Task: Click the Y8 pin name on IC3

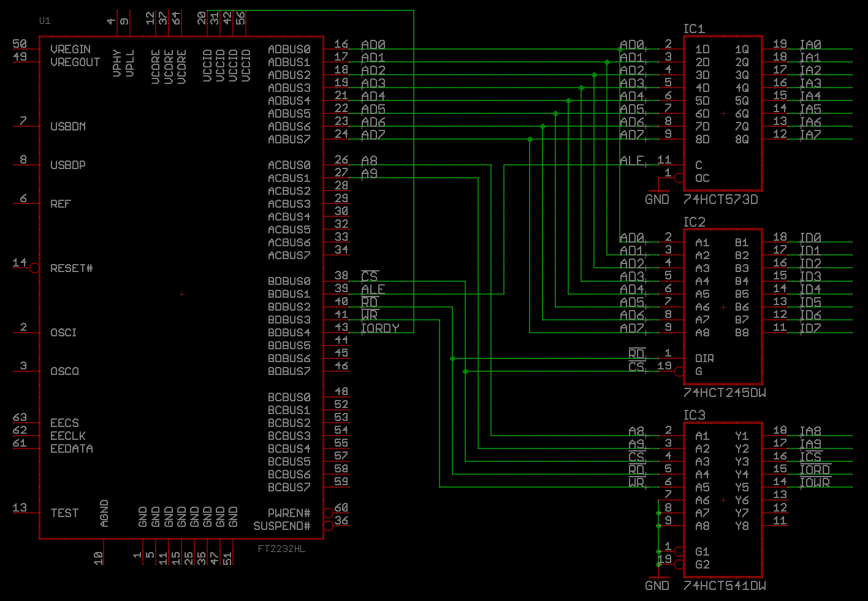Action: [742, 526]
